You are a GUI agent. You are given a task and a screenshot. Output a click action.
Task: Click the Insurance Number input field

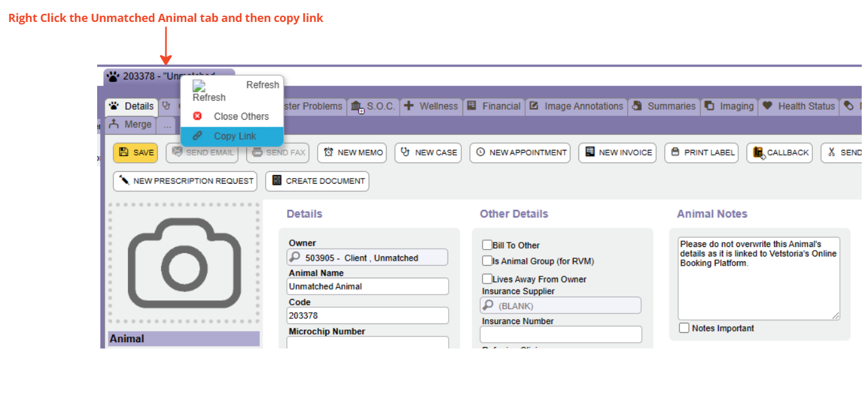point(561,334)
